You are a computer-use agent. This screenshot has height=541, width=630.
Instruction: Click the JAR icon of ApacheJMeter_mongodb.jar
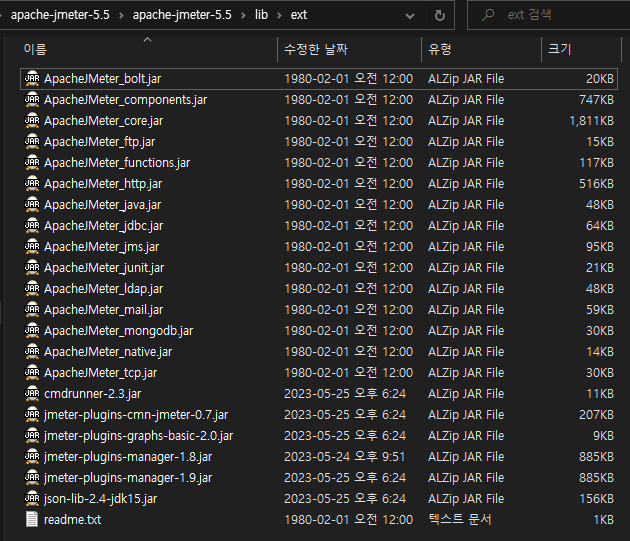tap(32, 330)
